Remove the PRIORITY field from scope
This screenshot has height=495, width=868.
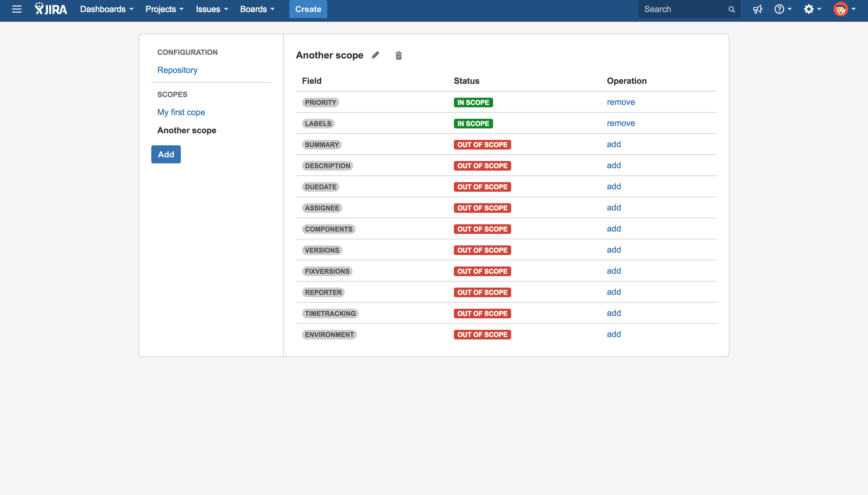click(621, 102)
